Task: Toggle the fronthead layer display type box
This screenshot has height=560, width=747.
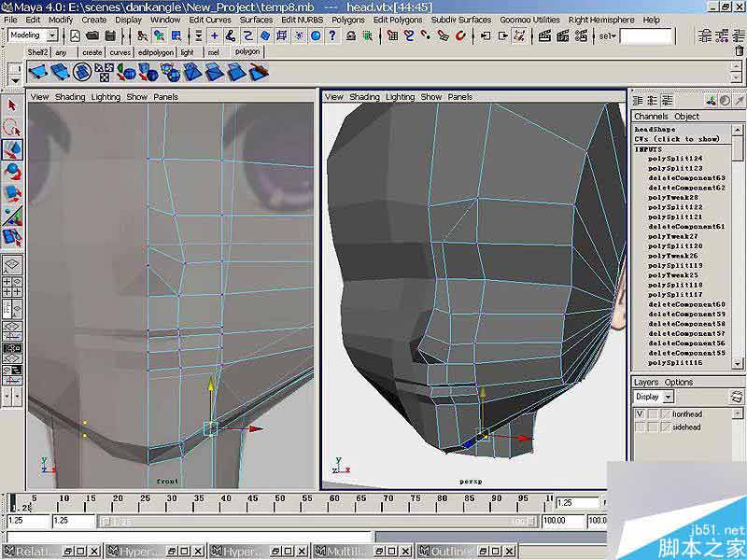Action: point(653,413)
